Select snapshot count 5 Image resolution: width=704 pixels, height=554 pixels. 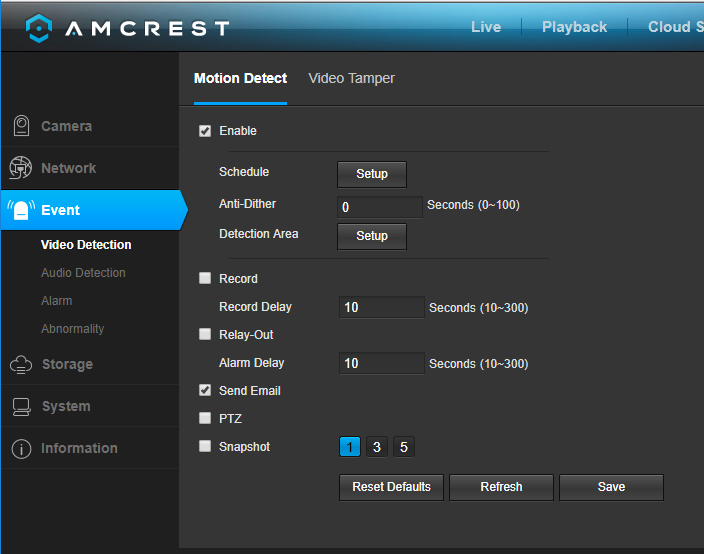pos(404,447)
